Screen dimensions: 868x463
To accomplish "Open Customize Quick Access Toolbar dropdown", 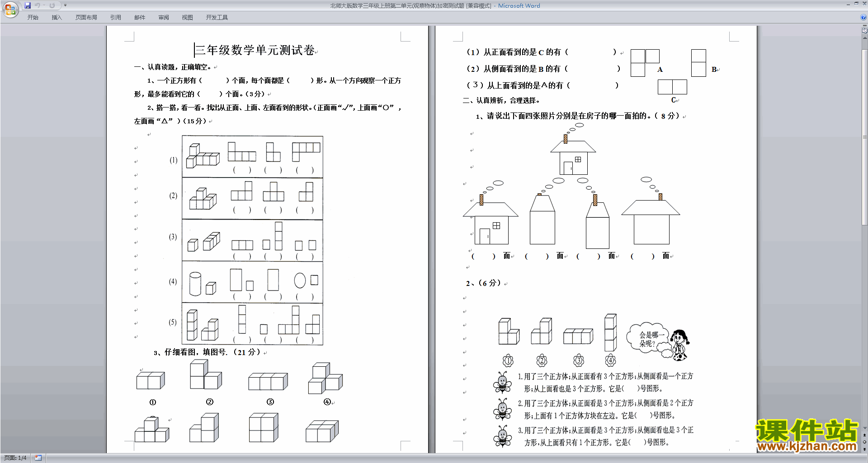I will click(65, 5).
